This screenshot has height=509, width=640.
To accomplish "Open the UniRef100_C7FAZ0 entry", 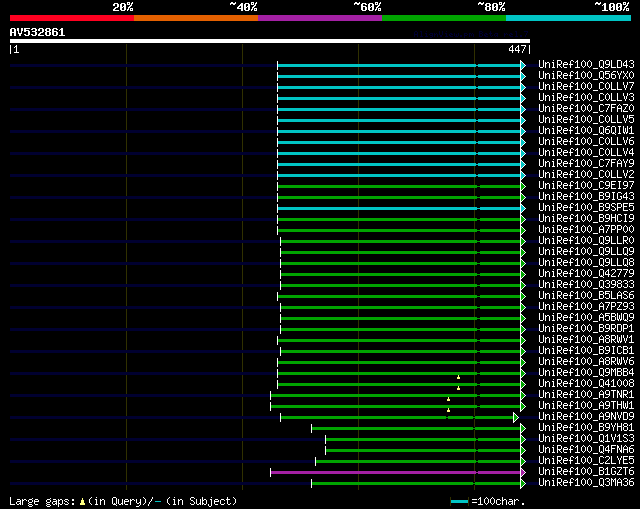I will [x=586, y=109].
